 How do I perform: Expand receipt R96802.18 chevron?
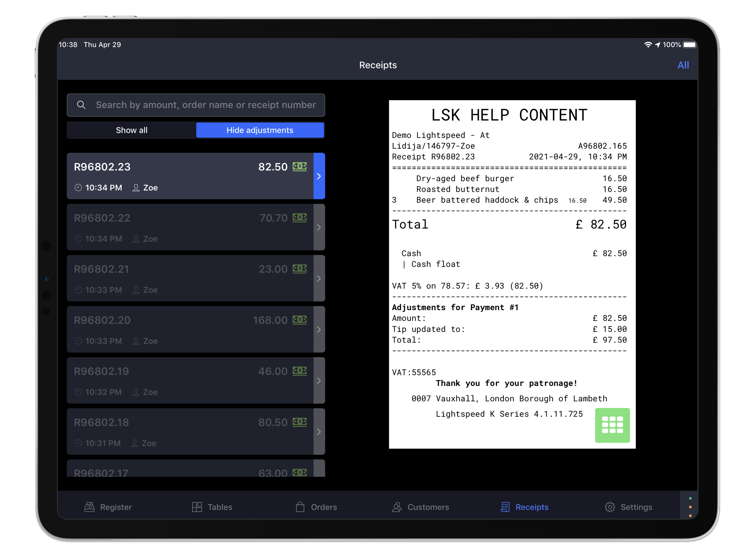pyautogui.click(x=319, y=432)
